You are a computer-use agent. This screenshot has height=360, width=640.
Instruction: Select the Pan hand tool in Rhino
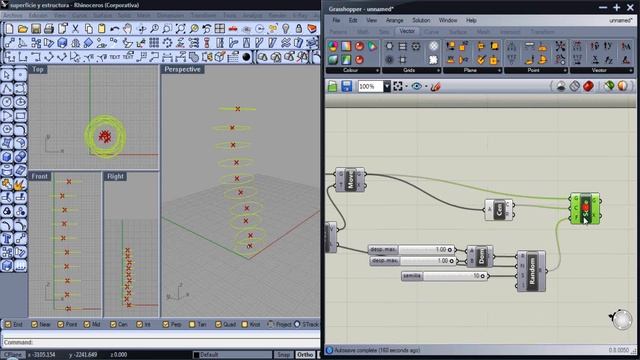128,29
